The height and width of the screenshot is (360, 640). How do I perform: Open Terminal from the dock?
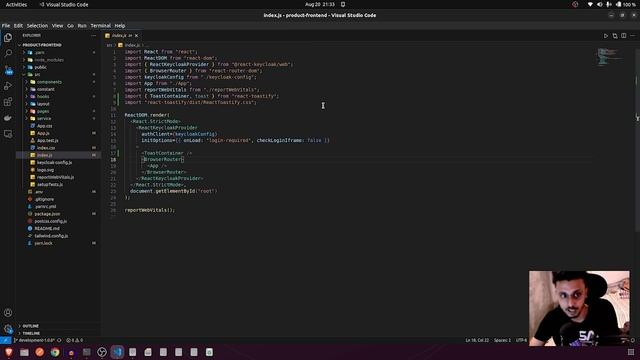(x=87, y=352)
